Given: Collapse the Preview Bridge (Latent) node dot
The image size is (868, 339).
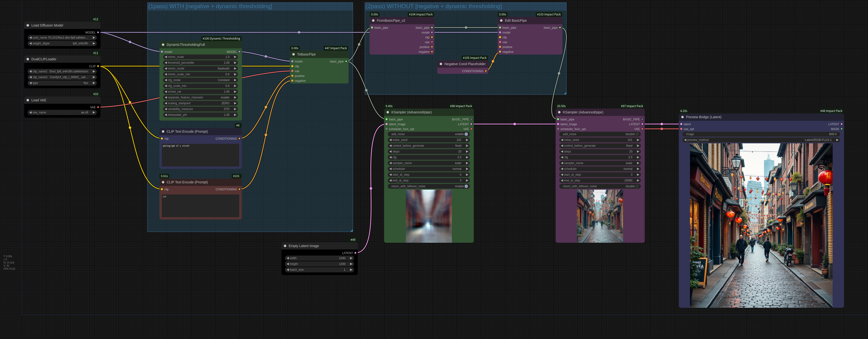Looking at the screenshot, I should click(x=682, y=117).
